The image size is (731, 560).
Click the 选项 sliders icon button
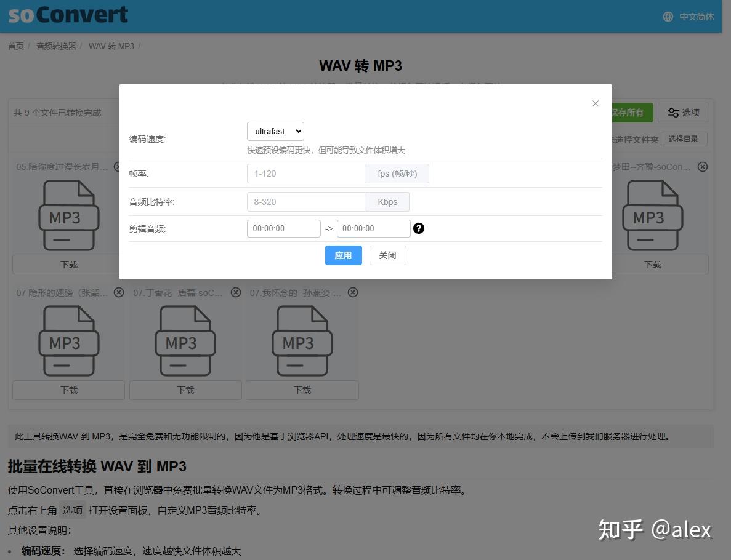[x=684, y=113]
